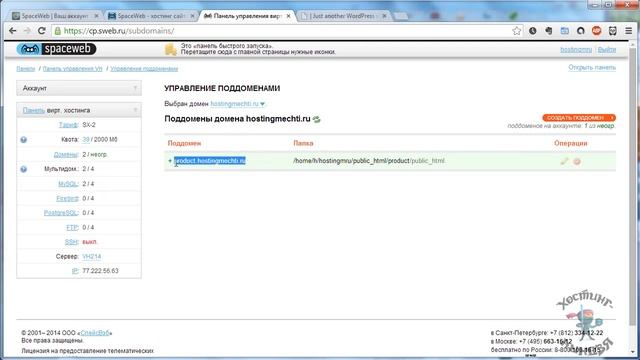Click the IP address 77.222.56.63
Viewport: 640px width, 360px height.
100,271
